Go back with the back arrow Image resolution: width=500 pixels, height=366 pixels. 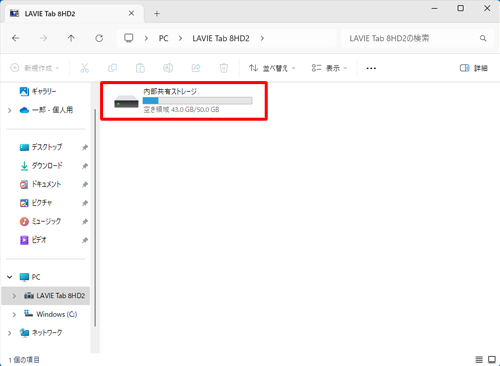(x=15, y=38)
